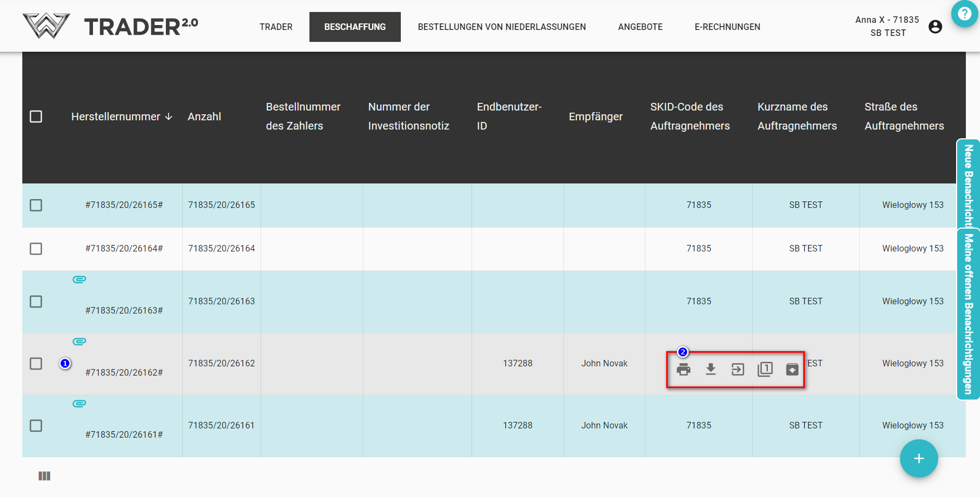Click the paperclip attachment icon for order 26163
This screenshot has height=497, width=980.
[x=79, y=280]
